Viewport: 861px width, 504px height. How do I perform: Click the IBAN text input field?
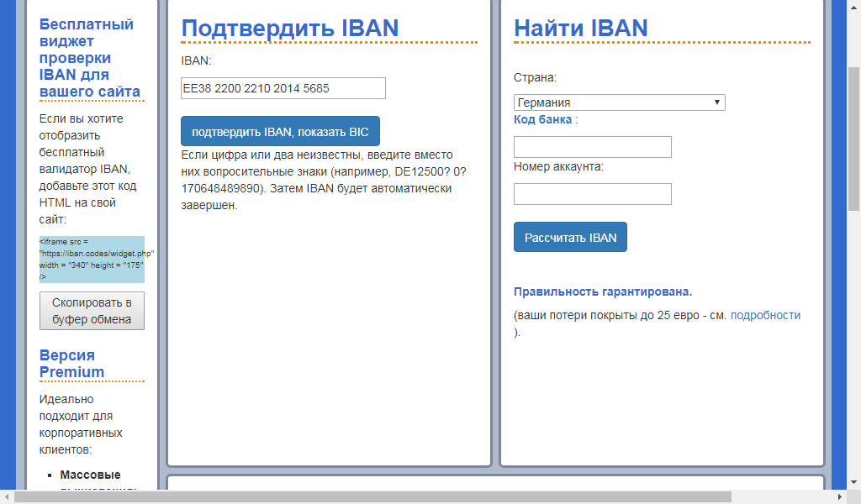tap(283, 88)
